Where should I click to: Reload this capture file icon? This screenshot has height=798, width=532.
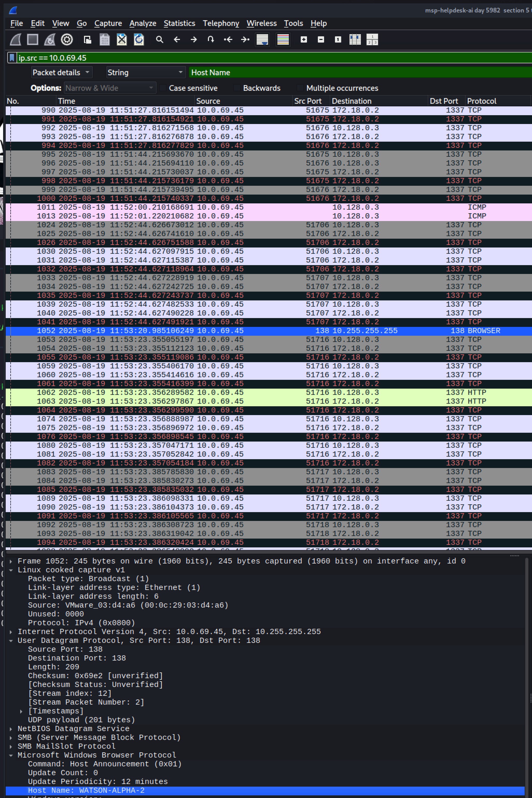(139, 40)
